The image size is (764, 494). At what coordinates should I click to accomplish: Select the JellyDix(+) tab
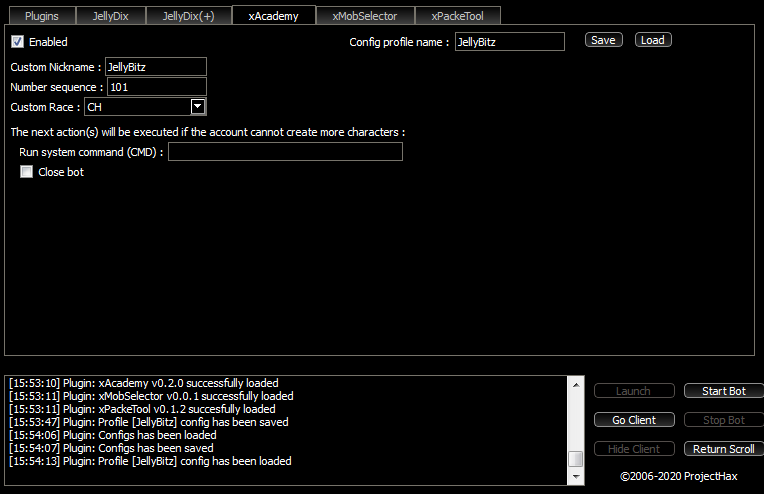[x=188, y=16]
